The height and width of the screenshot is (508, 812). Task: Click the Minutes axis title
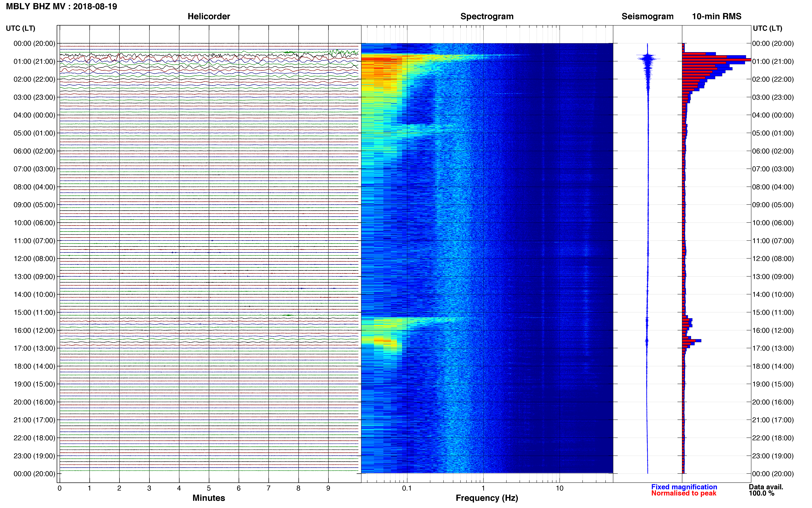tap(208, 498)
